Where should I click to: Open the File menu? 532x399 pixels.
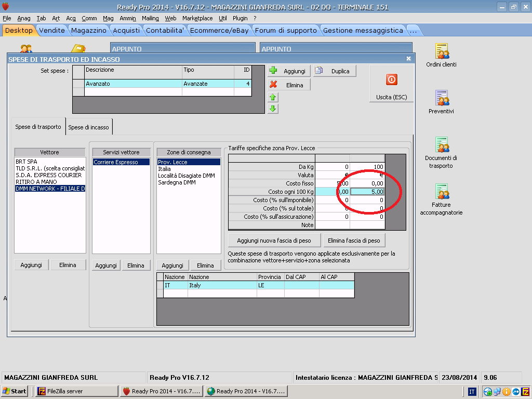[7, 18]
